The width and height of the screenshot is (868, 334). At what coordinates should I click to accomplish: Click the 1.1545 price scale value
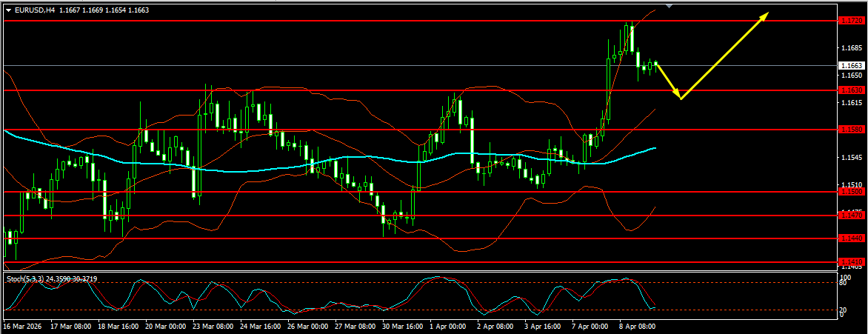click(x=850, y=157)
